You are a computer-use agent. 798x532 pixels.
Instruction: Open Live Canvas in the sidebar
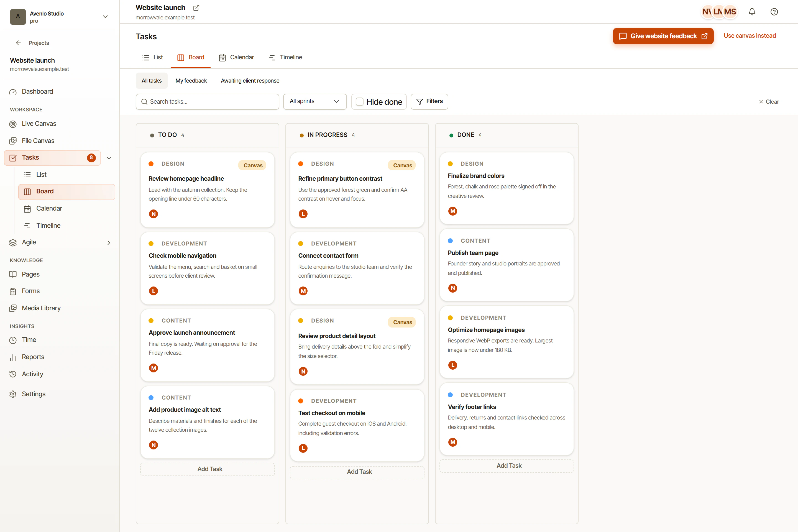59,124
